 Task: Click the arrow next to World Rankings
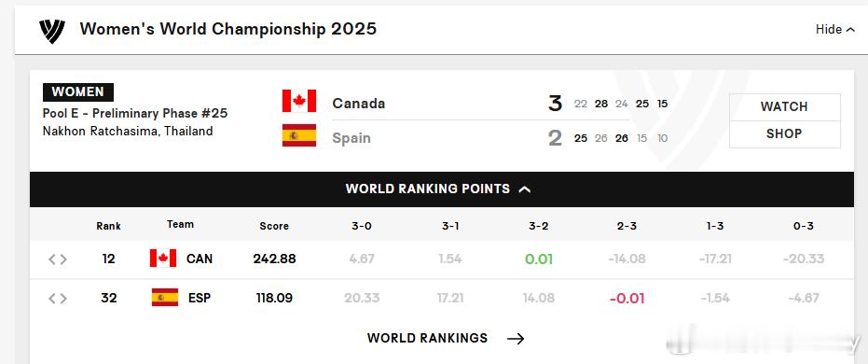(516, 339)
